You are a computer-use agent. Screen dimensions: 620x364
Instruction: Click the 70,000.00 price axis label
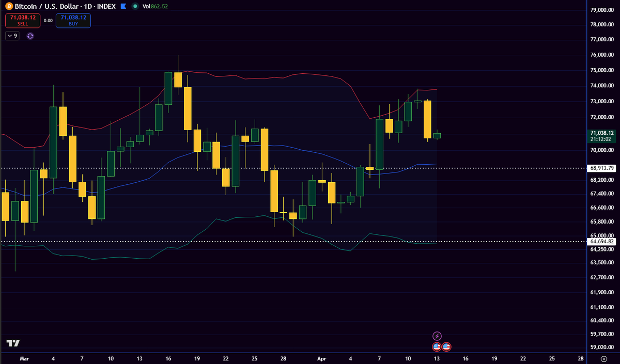coord(602,150)
